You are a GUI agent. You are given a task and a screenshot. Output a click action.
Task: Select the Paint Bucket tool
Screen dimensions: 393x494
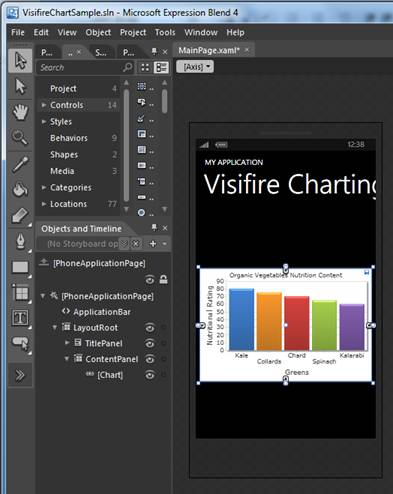pos(20,189)
